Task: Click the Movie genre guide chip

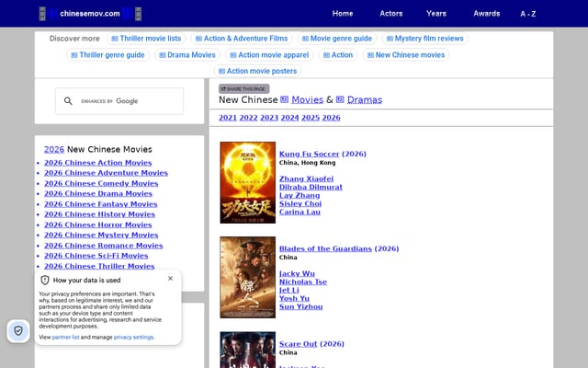Action: click(x=337, y=39)
